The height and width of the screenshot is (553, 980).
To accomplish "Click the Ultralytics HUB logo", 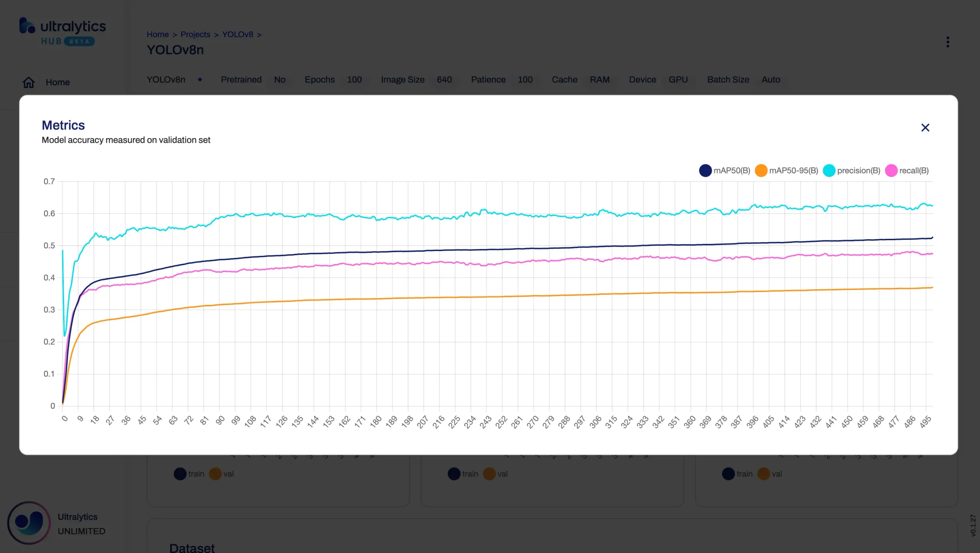I will 62,31.
